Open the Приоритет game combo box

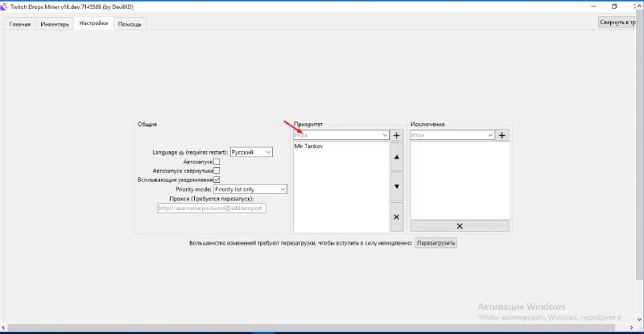click(341, 135)
